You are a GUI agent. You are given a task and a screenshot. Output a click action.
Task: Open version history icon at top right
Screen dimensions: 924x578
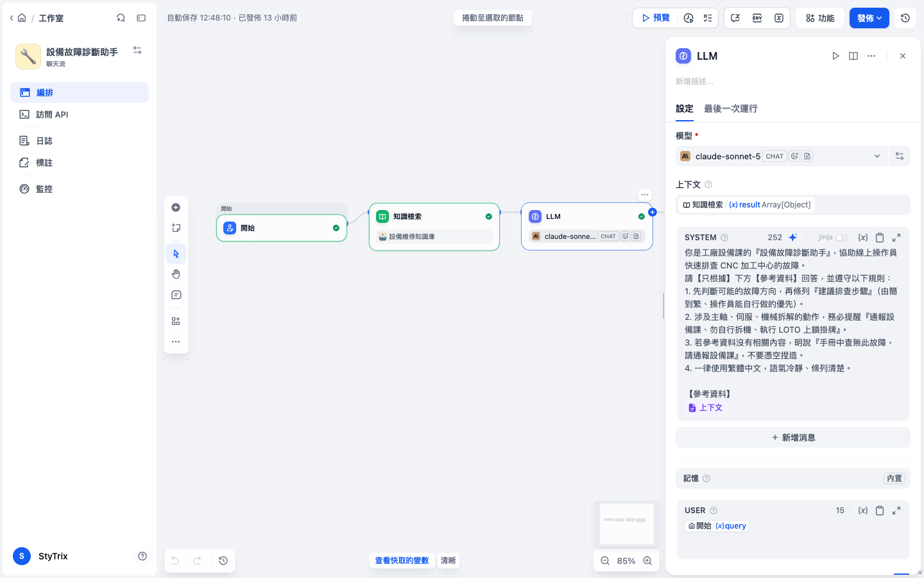pos(905,18)
